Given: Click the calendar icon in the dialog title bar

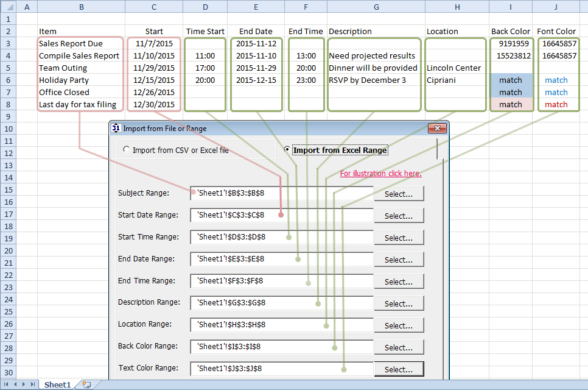Looking at the screenshot, I should (116, 128).
